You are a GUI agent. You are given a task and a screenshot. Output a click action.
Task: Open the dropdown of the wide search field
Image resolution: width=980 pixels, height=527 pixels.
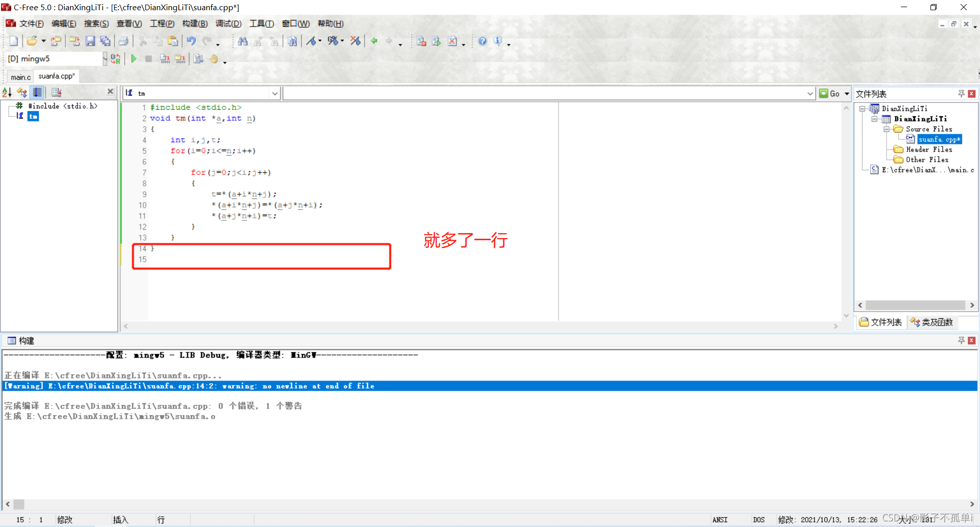[810, 93]
